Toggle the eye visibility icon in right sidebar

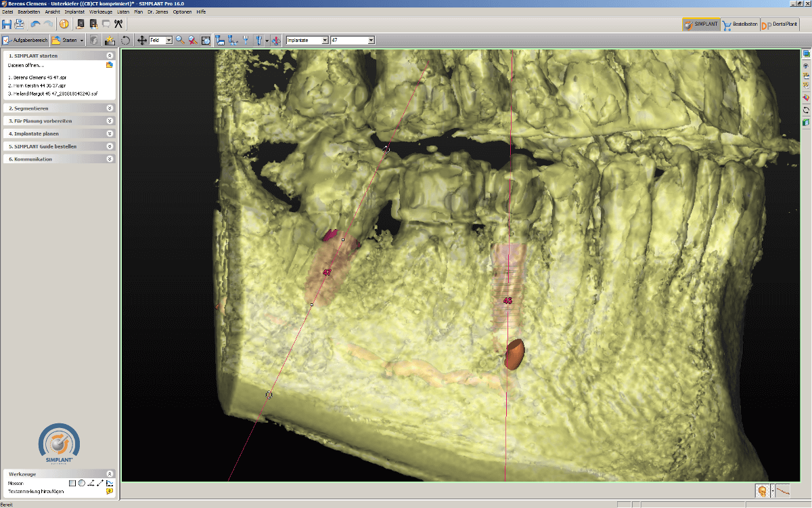point(806,64)
